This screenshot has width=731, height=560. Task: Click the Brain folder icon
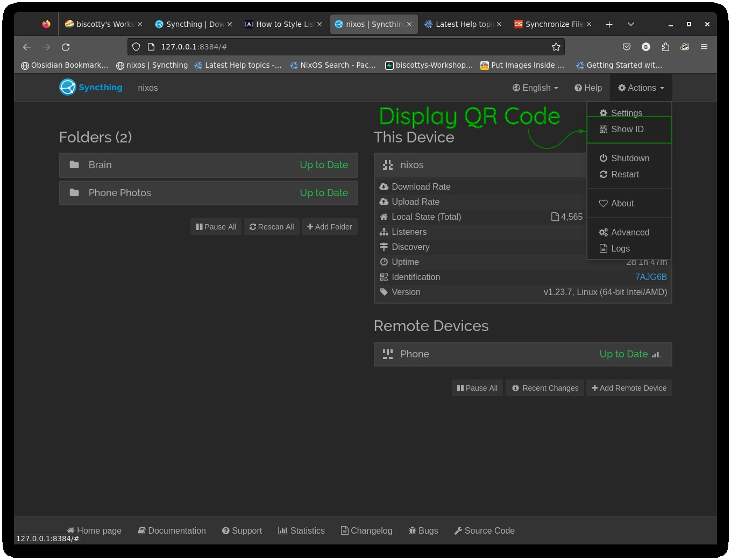[74, 164]
